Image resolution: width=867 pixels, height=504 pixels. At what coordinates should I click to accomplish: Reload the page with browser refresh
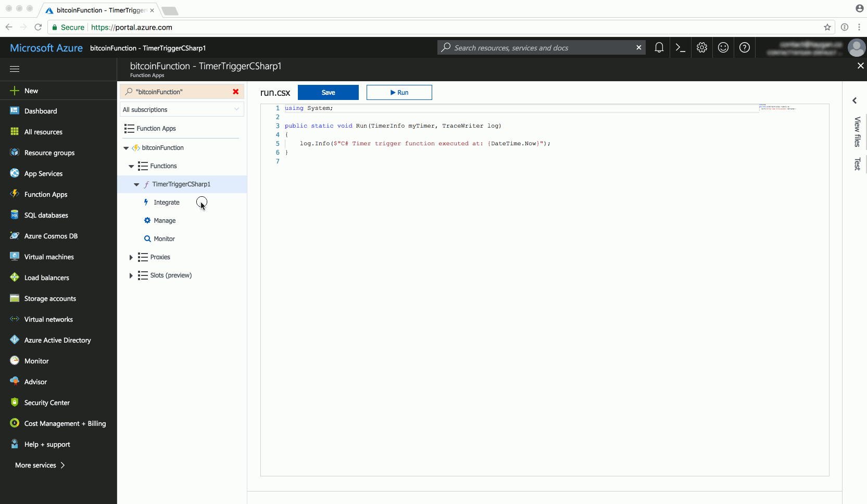tap(38, 27)
